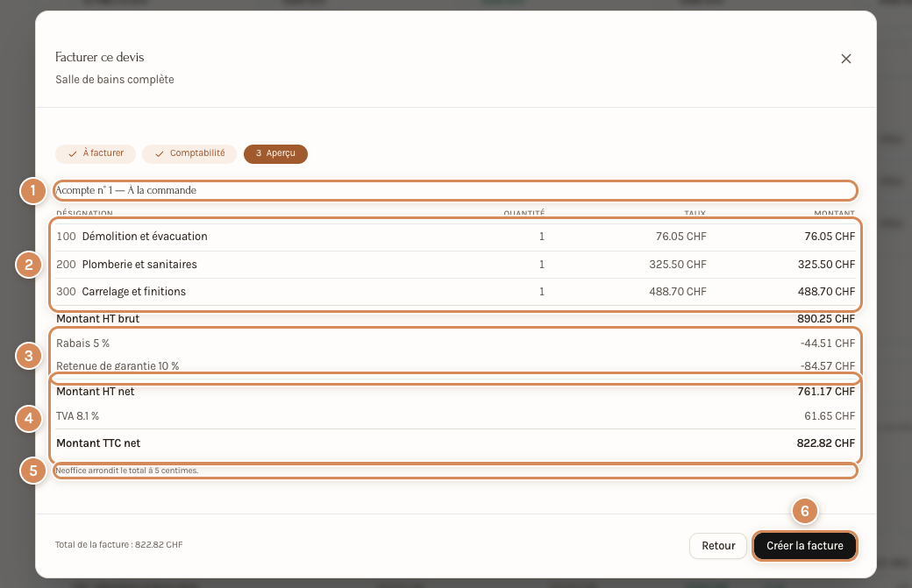Click the Acompte n° 1 heading
The image size is (912, 588).
tap(125, 190)
